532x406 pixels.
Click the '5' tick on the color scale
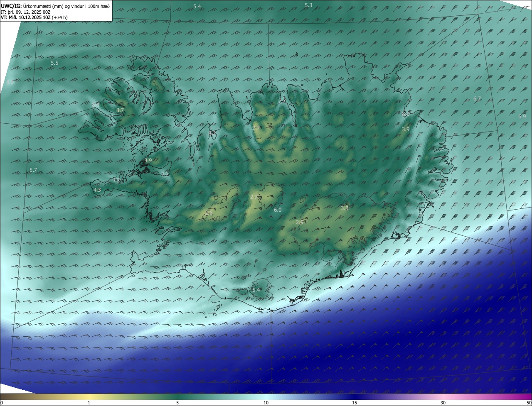point(177,403)
